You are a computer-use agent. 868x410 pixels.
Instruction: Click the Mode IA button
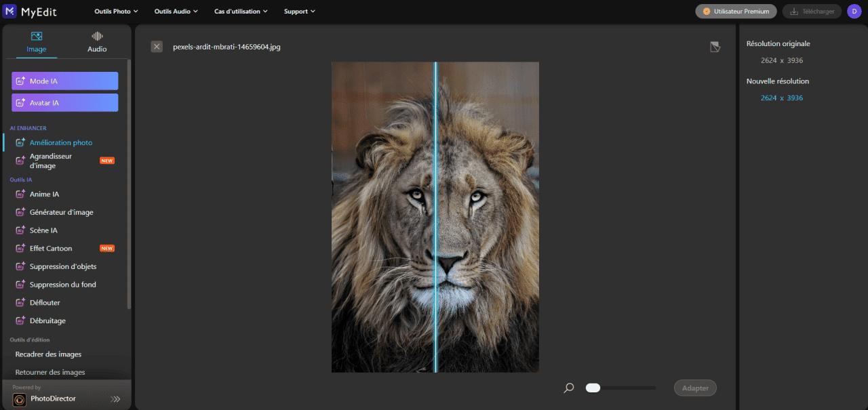pos(65,81)
